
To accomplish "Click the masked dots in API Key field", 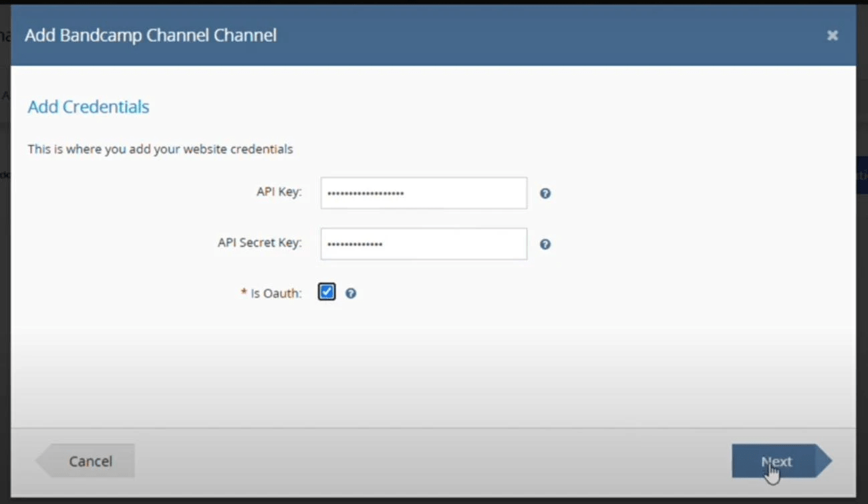I will tap(366, 194).
